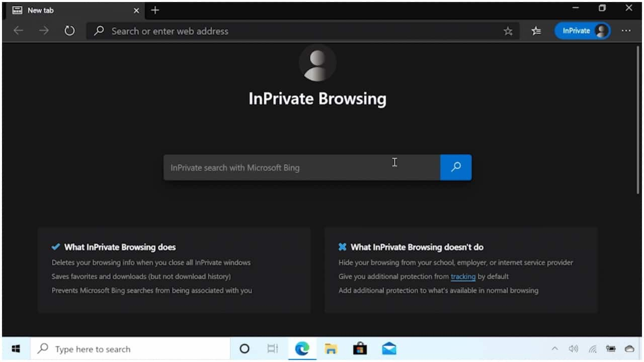Open the Windows Start menu
The image size is (644, 362).
pyautogui.click(x=16, y=348)
